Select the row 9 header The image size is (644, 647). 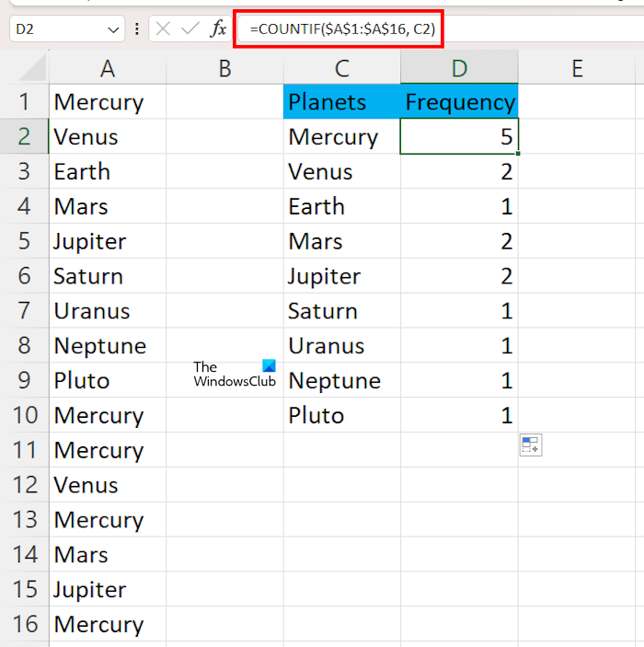click(x=25, y=381)
